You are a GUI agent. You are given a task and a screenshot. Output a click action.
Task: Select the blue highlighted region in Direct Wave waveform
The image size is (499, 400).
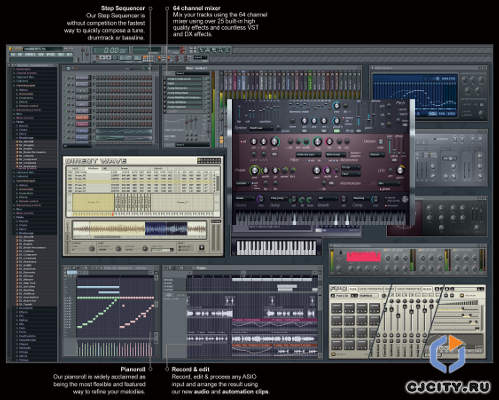[x=166, y=230]
